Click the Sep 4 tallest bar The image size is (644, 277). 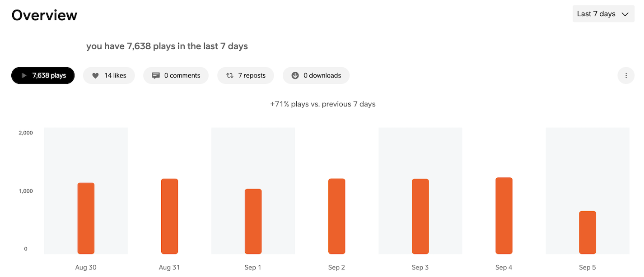point(504,216)
